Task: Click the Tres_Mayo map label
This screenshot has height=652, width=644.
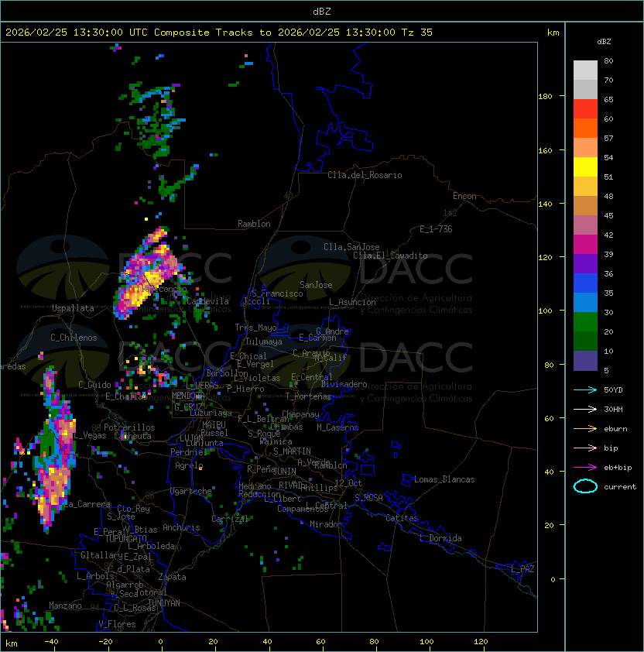Action: pyautogui.click(x=255, y=328)
